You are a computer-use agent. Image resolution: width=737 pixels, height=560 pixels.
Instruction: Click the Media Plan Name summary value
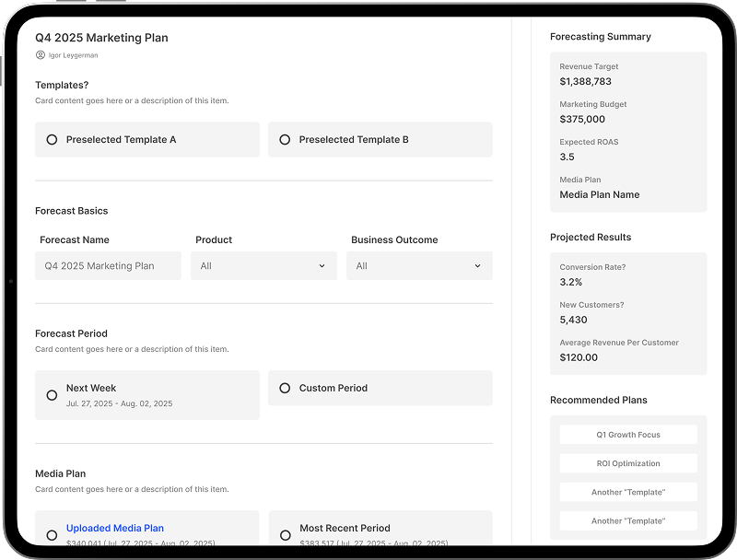599,195
